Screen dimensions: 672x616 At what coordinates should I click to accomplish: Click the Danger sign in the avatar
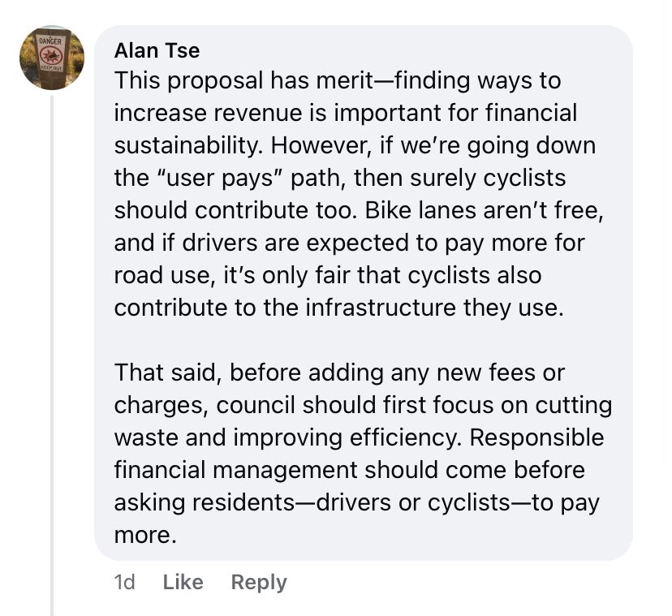tap(51, 55)
